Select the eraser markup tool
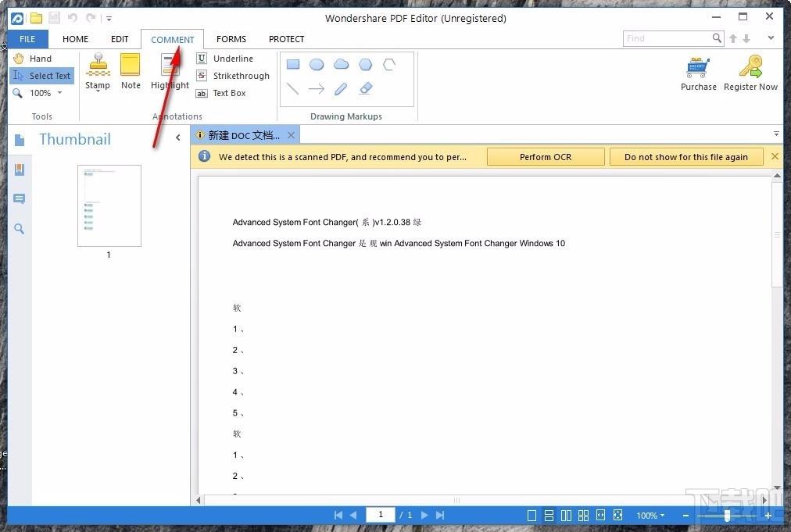Viewport: 791px width, 532px height. point(366,89)
